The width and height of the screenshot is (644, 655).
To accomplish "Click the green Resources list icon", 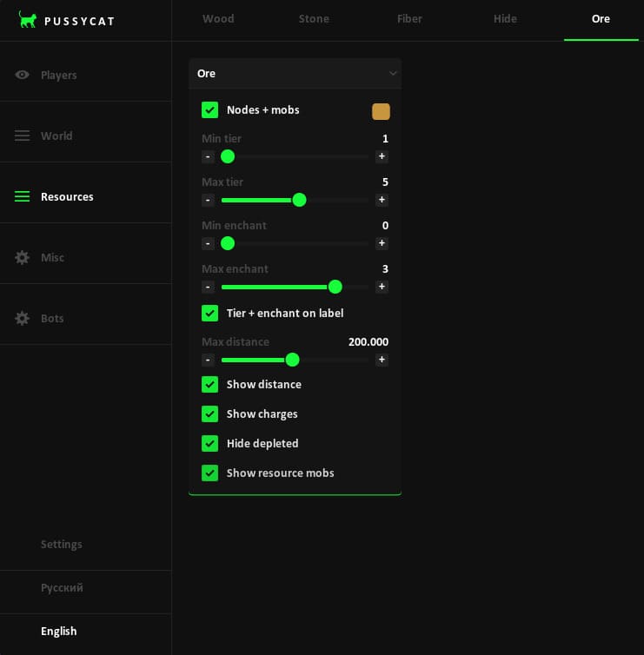I will tap(22, 196).
